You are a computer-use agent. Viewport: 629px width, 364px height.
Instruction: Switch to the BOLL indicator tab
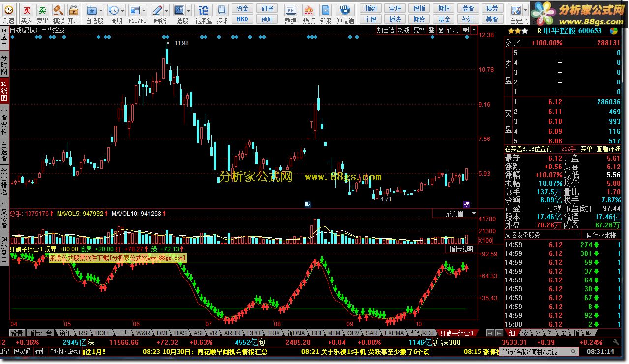tap(103, 333)
